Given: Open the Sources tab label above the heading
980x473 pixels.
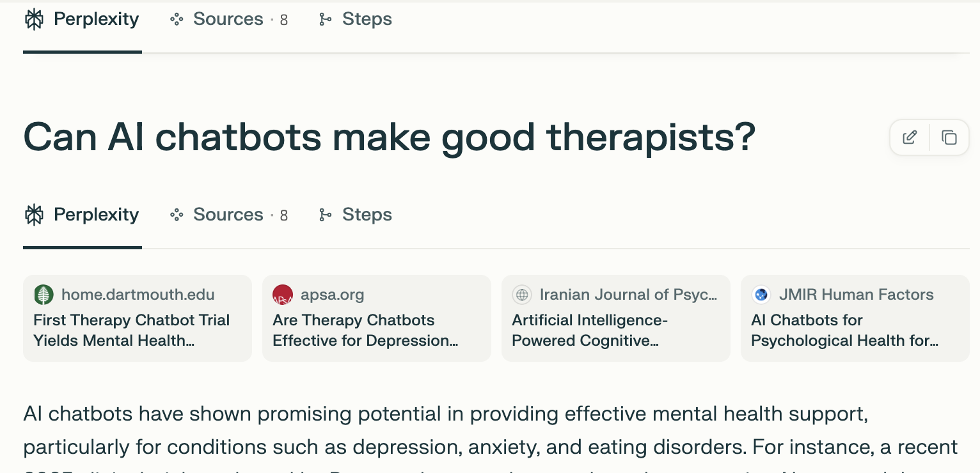Looking at the screenshot, I should (x=228, y=19).
